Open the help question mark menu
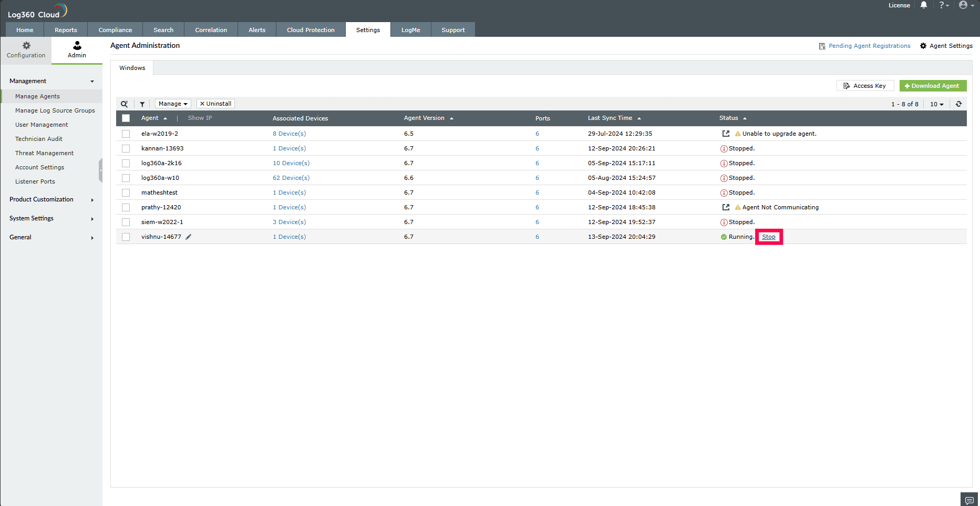Viewport: 980px width, 506px height. point(944,5)
